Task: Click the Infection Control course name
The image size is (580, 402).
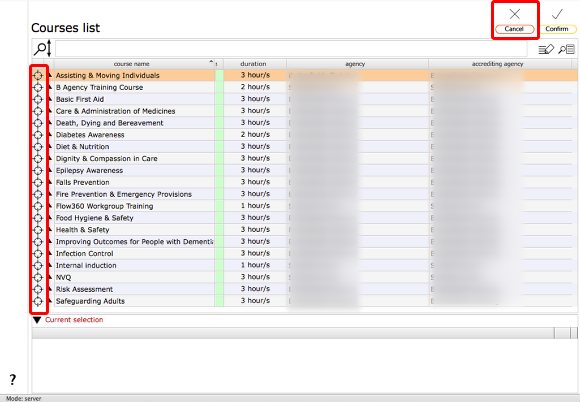Action: 84,253
